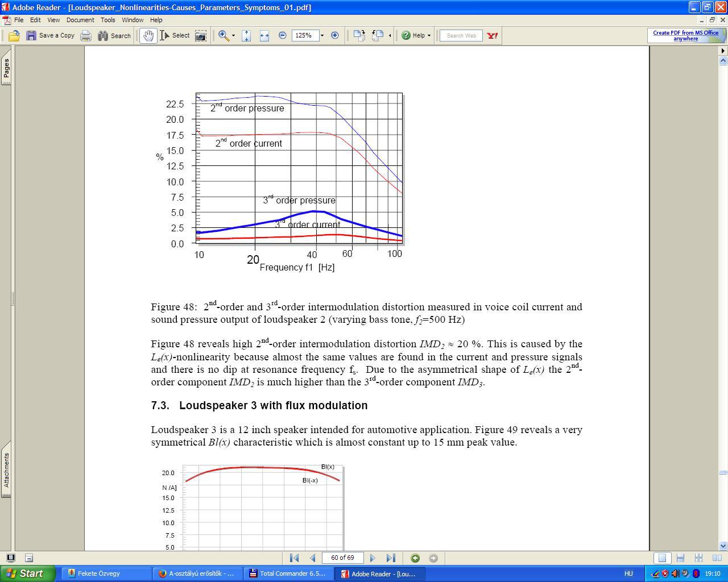The height and width of the screenshot is (582, 728).
Task: Switch to Total Commander taskbar window
Action: (288, 573)
